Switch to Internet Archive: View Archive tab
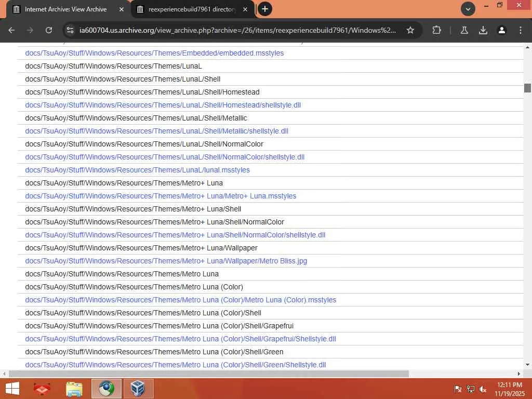This screenshot has width=532, height=399. click(x=65, y=9)
